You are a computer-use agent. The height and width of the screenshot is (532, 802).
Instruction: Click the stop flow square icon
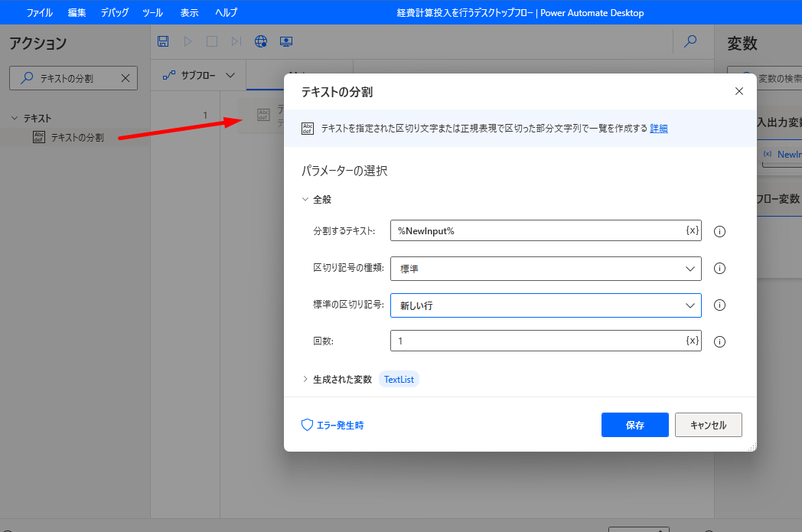tap(212, 41)
